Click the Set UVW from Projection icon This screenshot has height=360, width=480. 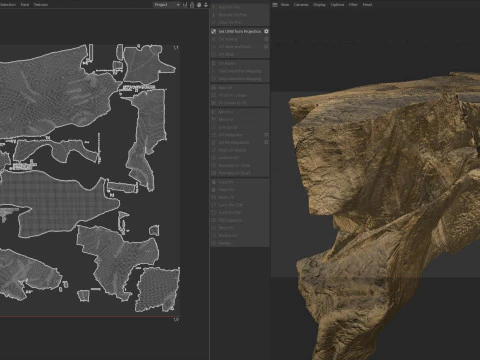pos(214,31)
